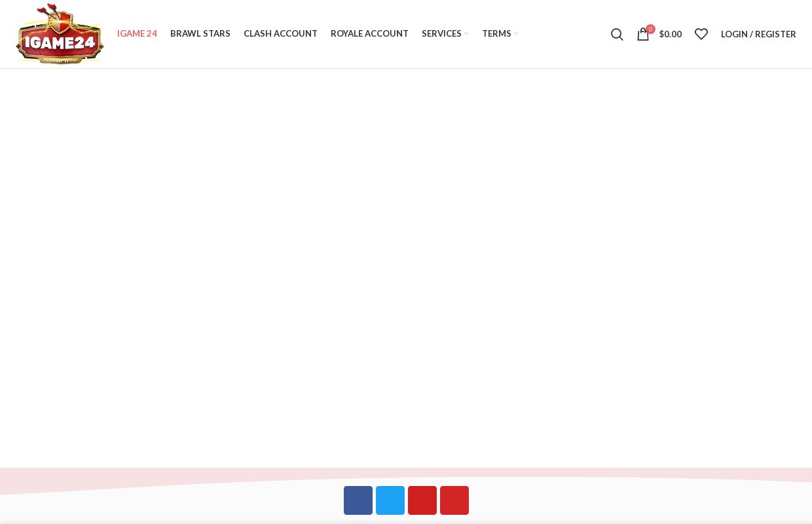Open the shopping cart bag icon
This screenshot has height=524, width=812.
[x=643, y=34]
